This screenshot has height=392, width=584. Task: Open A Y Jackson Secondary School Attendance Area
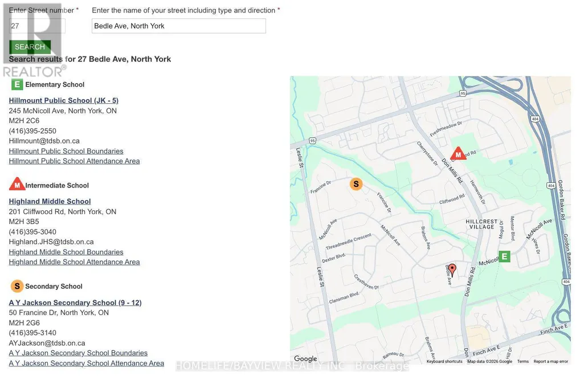(x=87, y=363)
